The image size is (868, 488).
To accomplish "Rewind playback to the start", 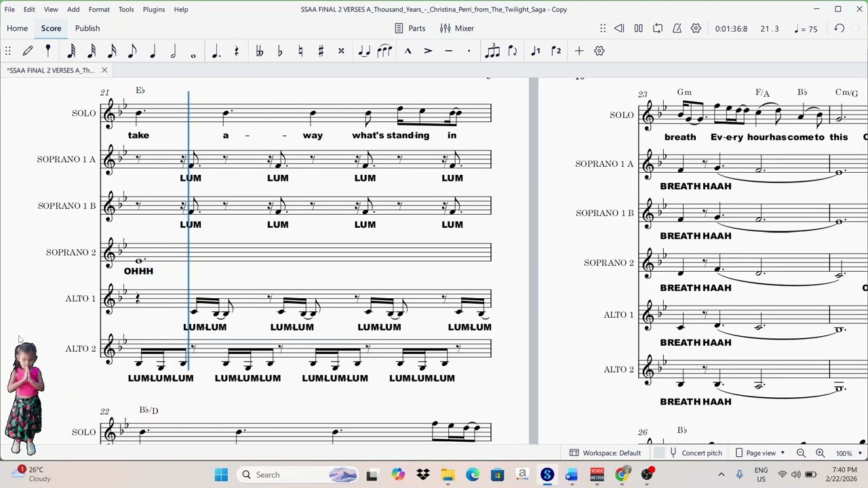I will pos(619,28).
